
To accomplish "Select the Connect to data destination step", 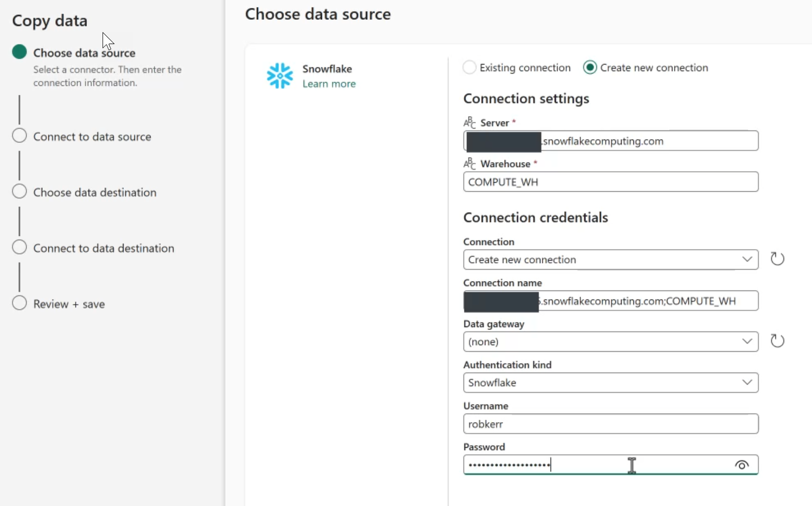I will [x=19, y=247].
